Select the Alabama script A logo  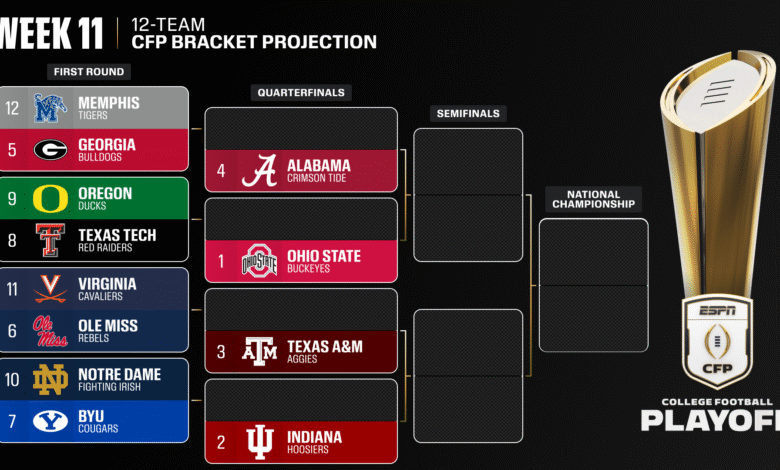click(x=259, y=170)
